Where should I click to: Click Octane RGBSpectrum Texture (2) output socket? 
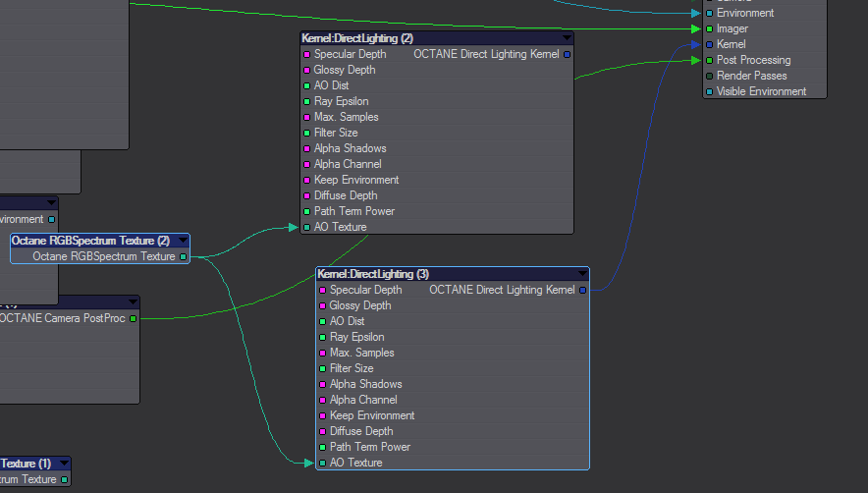[184, 256]
